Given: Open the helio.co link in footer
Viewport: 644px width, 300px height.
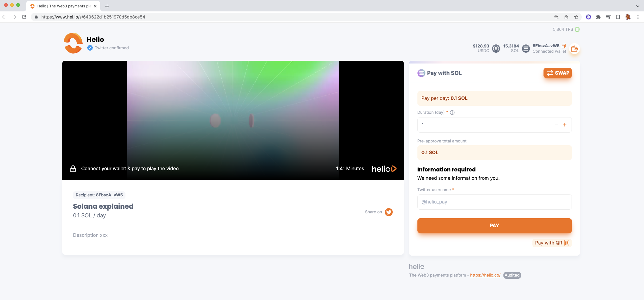Looking at the screenshot, I should 485,275.
